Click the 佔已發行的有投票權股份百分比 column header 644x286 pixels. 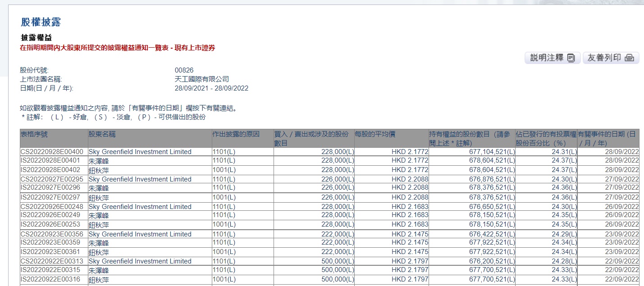coord(546,139)
